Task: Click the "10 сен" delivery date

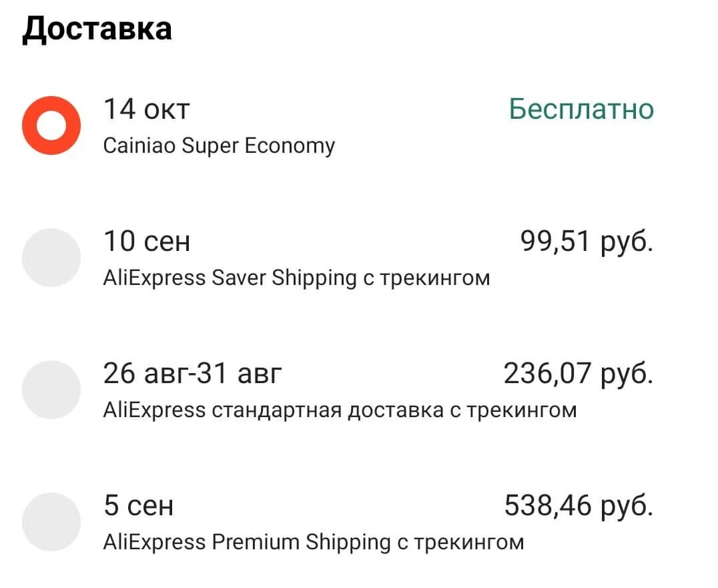Action: (146, 241)
